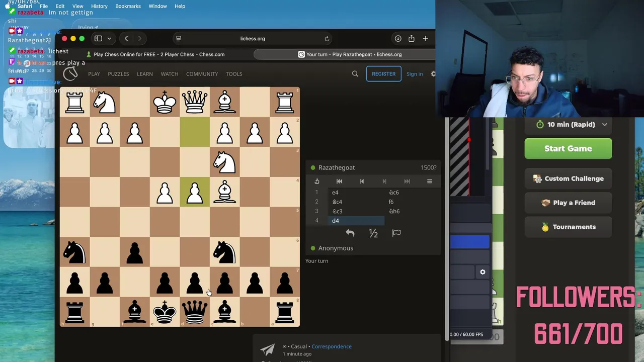Select the black queen on d8
This screenshot has height=362, width=644.
pyautogui.click(x=195, y=312)
